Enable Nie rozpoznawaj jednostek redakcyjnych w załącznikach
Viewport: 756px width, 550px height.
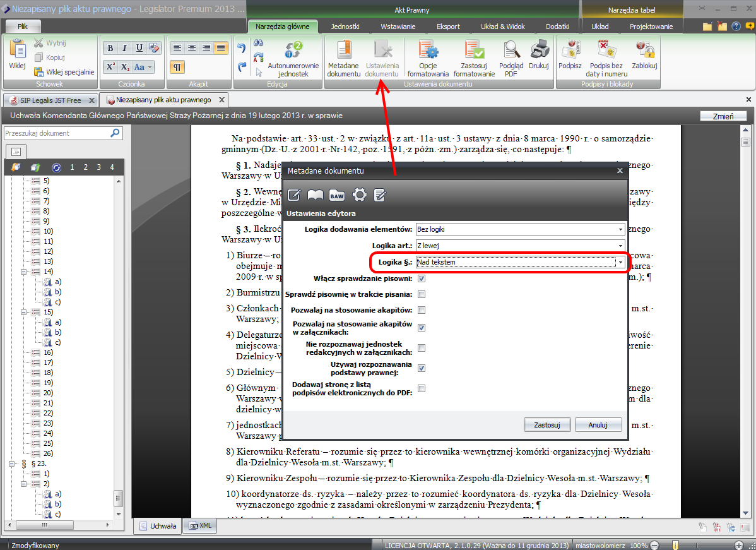coord(422,348)
